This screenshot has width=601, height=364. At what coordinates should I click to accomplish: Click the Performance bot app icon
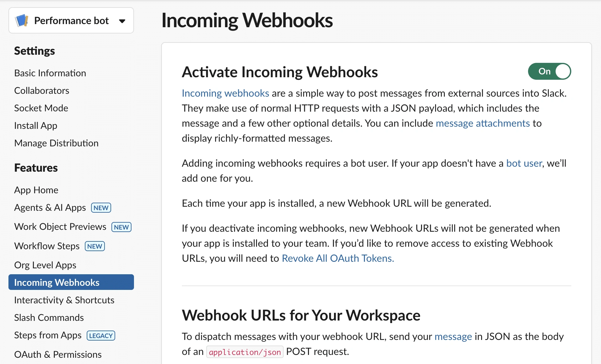click(x=22, y=21)
